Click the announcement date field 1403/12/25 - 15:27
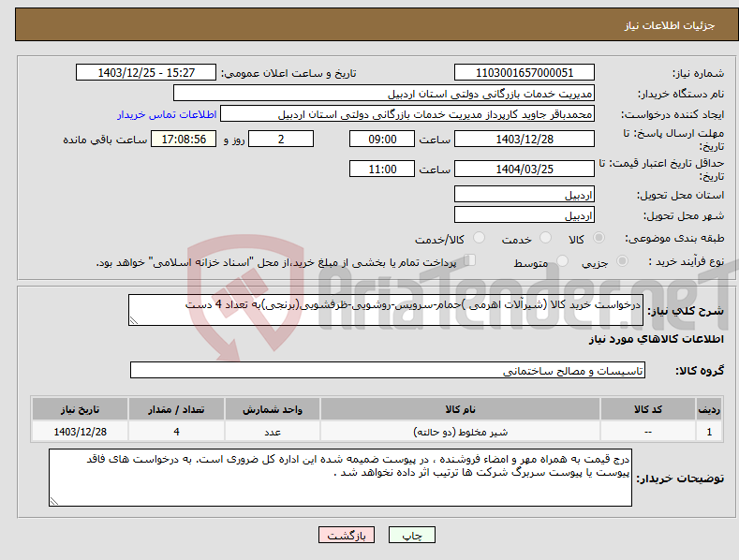Image resolution: width=739 pixels, height=560 pixels. coord(146,73)
